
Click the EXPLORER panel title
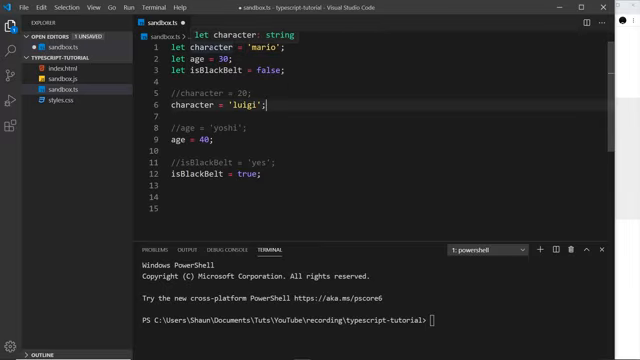tap(43, 23)
